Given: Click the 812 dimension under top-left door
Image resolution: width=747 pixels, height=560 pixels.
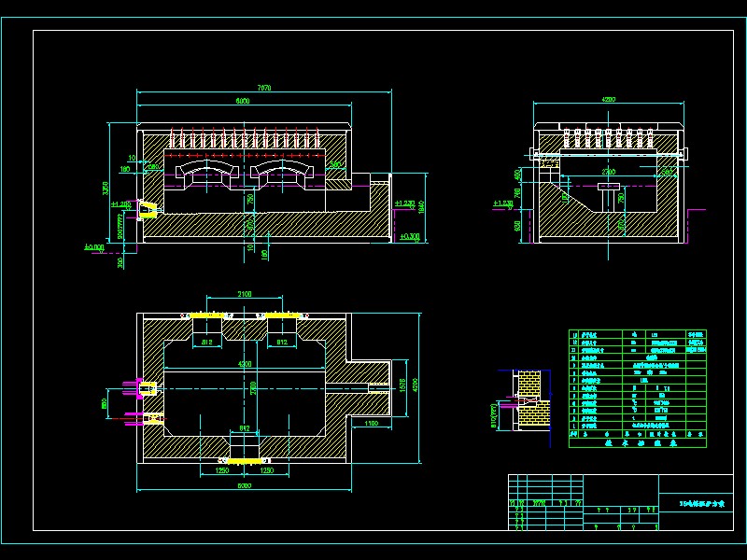Looking at the screenshot, I should (207, 342).
